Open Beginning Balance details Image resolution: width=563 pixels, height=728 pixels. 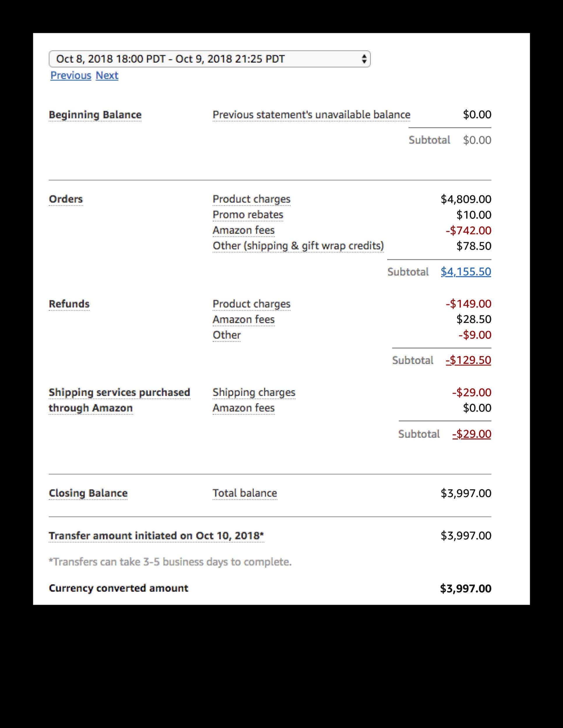94,115
